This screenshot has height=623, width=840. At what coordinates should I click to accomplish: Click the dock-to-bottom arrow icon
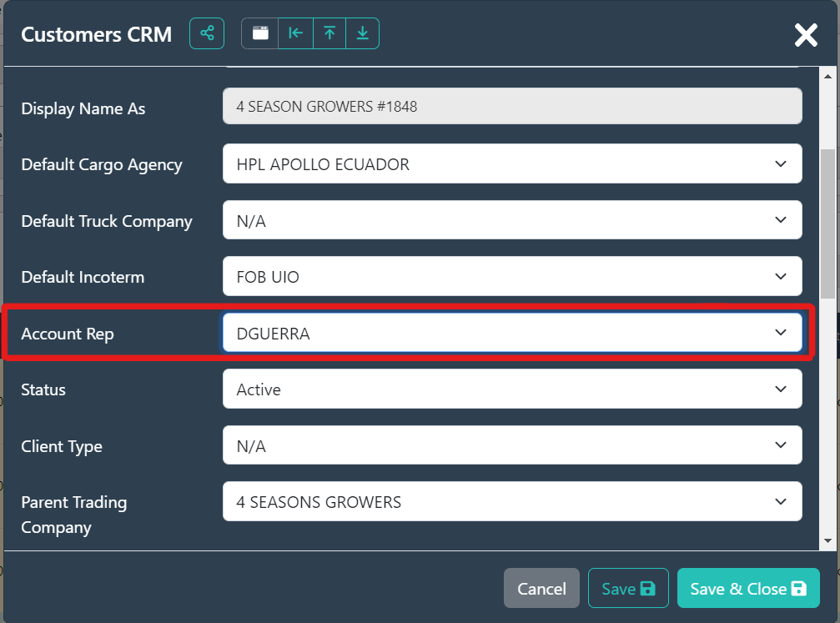point(363,33)
